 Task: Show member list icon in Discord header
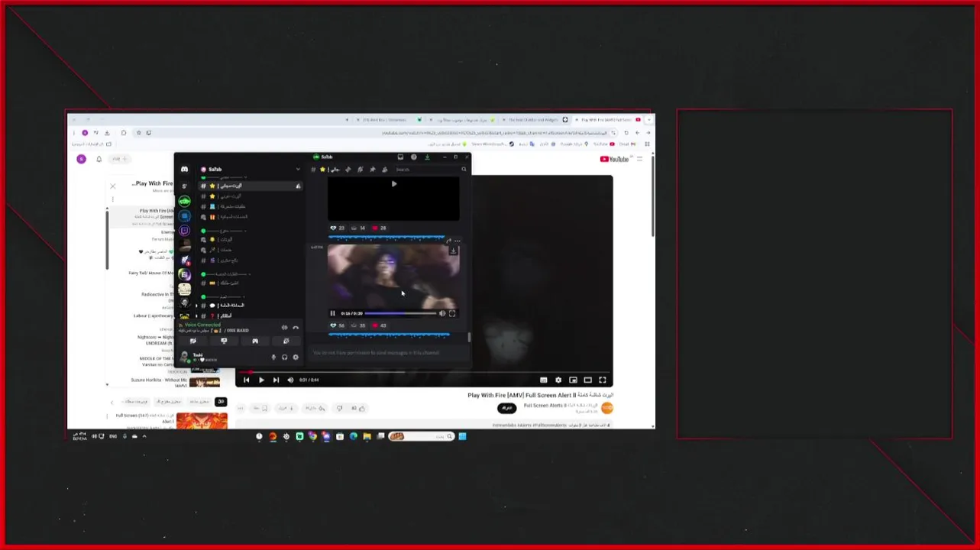coord(384,170)
